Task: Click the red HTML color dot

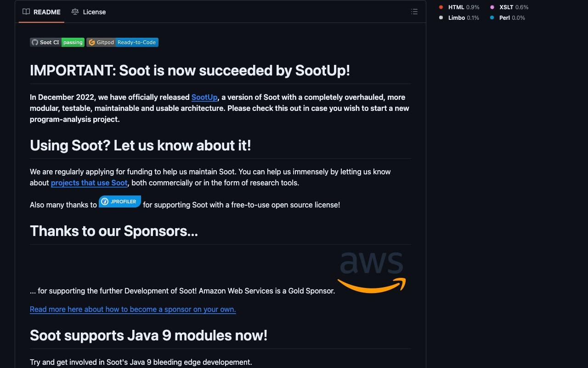Action: [x=441, y=7]
